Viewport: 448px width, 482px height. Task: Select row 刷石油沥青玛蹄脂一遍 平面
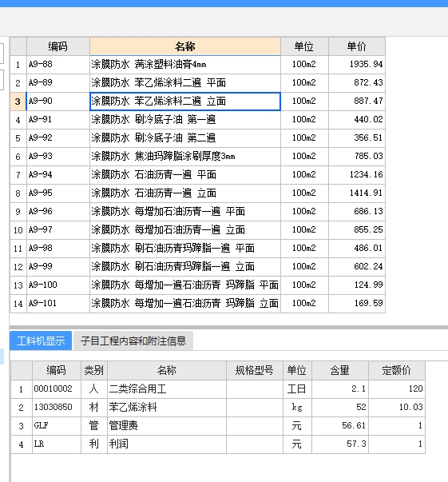(185, 249)
